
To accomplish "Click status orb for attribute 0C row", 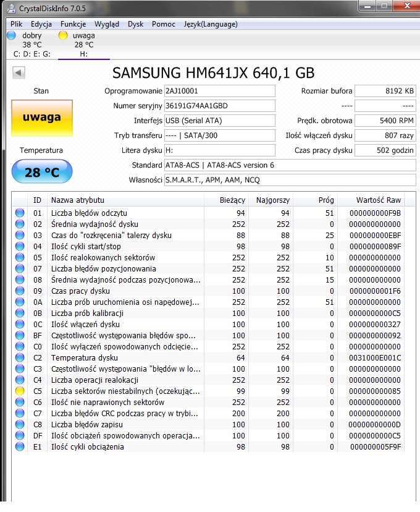I will click(20, 324).
